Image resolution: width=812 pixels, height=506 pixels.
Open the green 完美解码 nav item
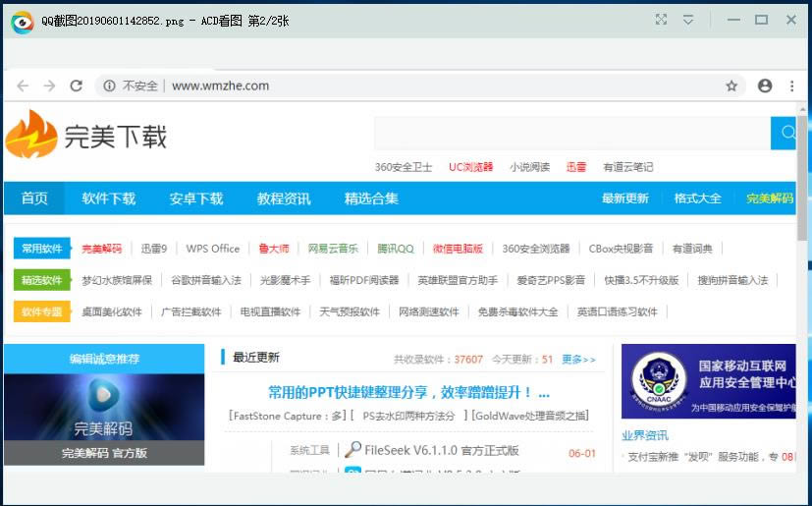(x=770, y=198)
